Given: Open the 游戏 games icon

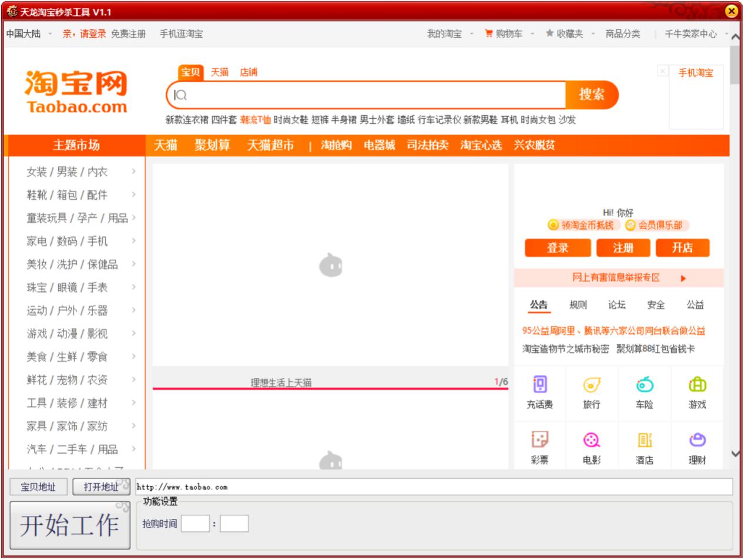Looking at the screenshot, I should 697,385.
